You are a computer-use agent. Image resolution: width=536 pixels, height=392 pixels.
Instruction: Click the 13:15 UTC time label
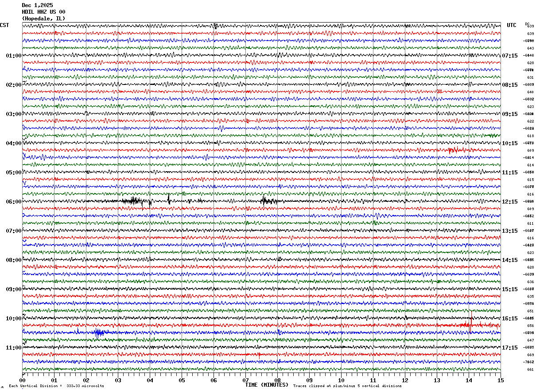coord(510,231)
